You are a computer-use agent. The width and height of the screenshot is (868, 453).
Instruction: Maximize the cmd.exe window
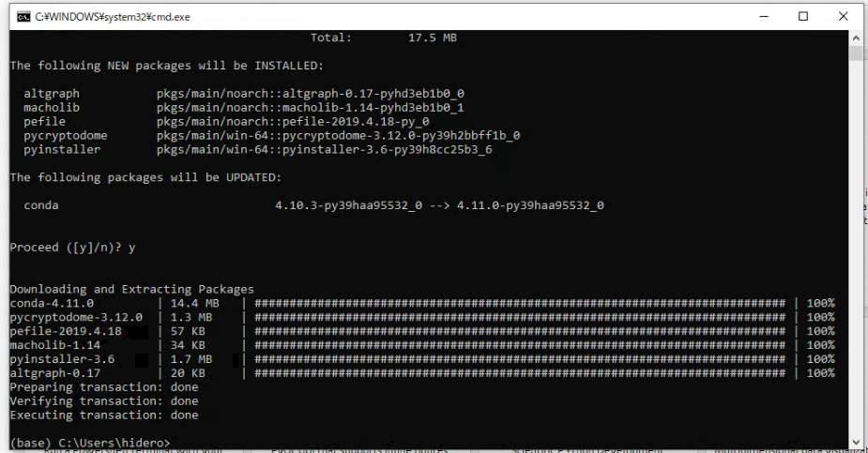pos(803,17)
